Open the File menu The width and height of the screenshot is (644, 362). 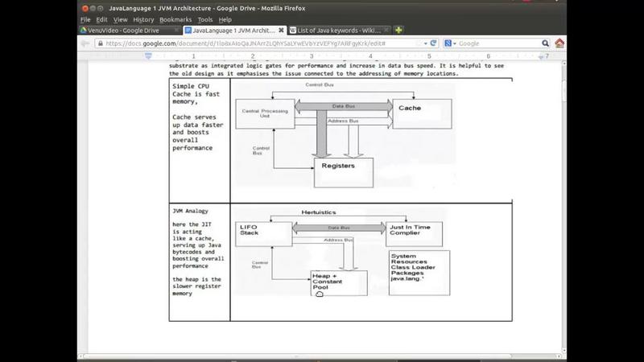tap(85, 19)
